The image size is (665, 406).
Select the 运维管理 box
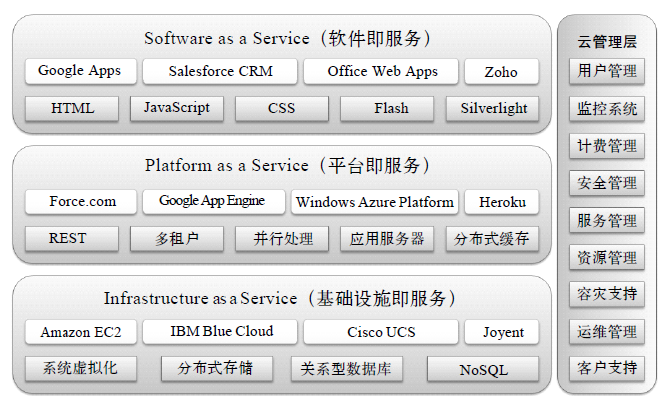pos(607,332)
